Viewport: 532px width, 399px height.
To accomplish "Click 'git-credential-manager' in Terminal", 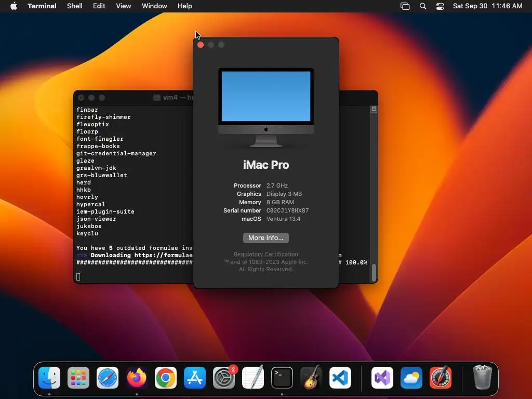I will tap(116, 153).
